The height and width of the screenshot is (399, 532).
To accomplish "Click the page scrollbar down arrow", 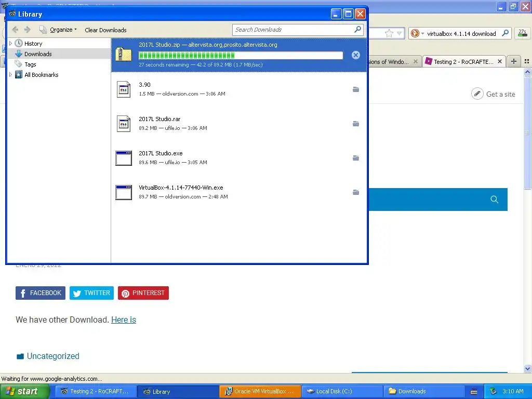I will tap(527, 368).
